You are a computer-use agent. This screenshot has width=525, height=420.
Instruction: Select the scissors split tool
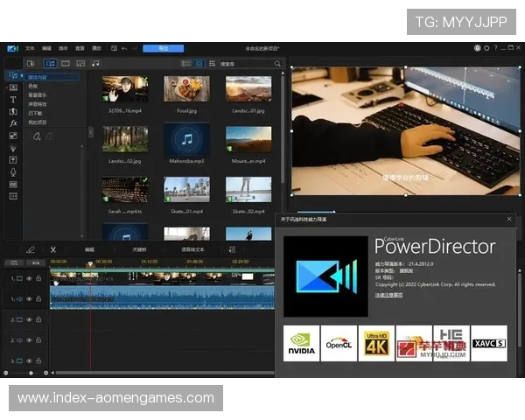52,249
